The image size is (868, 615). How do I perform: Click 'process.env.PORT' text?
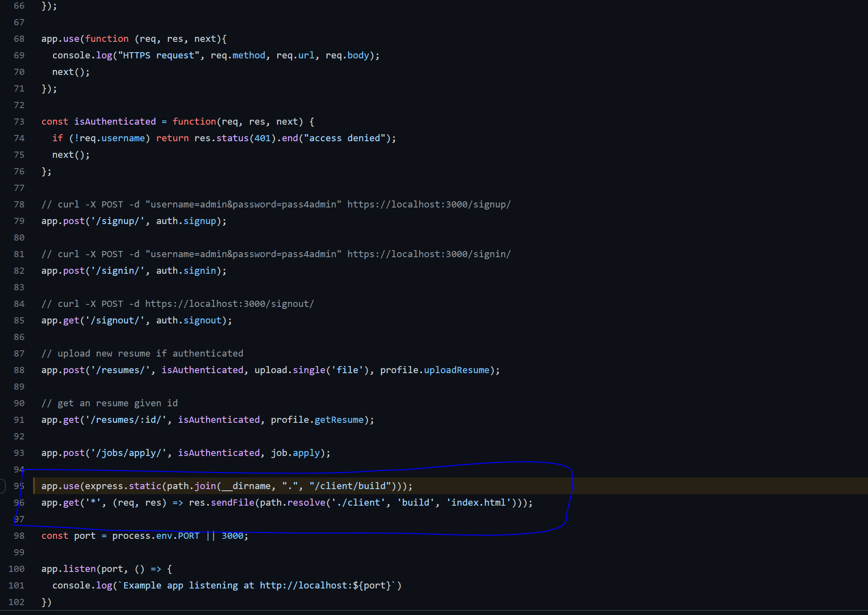(x=156, y=536)
